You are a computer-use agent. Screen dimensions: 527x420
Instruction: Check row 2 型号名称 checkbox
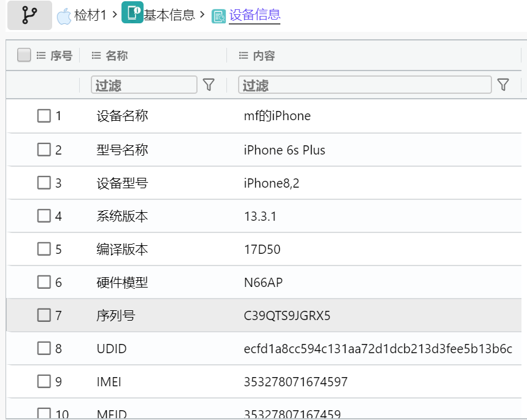coord(44,150)
